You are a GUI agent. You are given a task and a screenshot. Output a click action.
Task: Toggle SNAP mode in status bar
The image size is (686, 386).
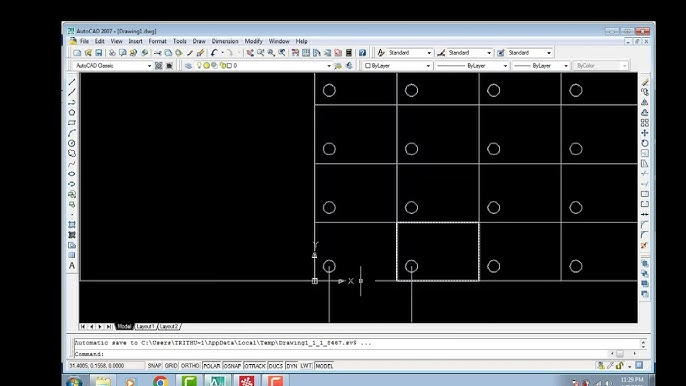point(154,366)
